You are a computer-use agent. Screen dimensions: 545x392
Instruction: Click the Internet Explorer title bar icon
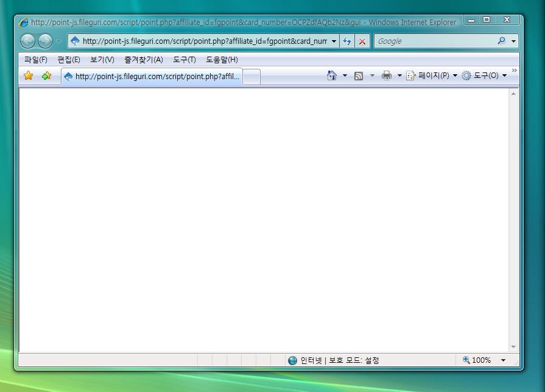[x=24, y=23]
